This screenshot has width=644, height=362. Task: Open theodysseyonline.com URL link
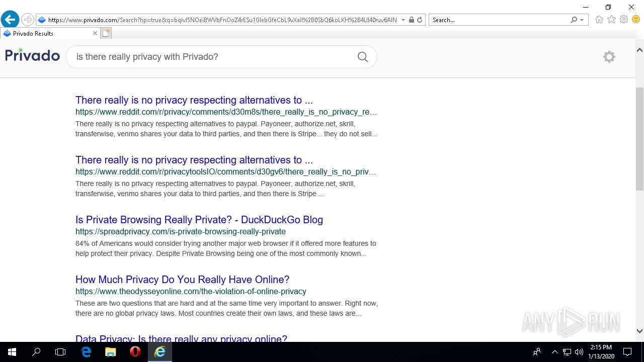[x=191, y=292]
